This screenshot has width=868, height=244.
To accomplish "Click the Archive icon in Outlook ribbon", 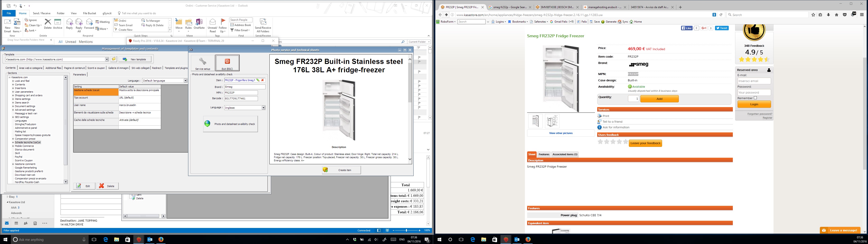I will (x=58, y=24).
